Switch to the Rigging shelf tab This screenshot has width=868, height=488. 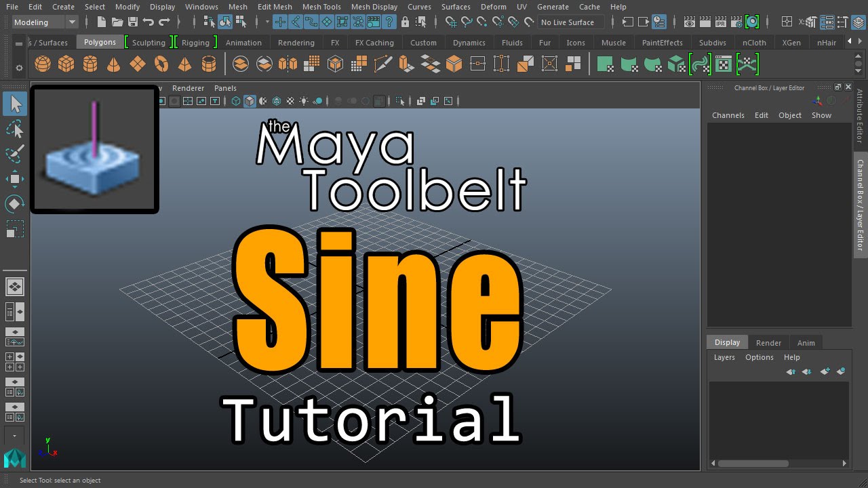click(195, 43)
